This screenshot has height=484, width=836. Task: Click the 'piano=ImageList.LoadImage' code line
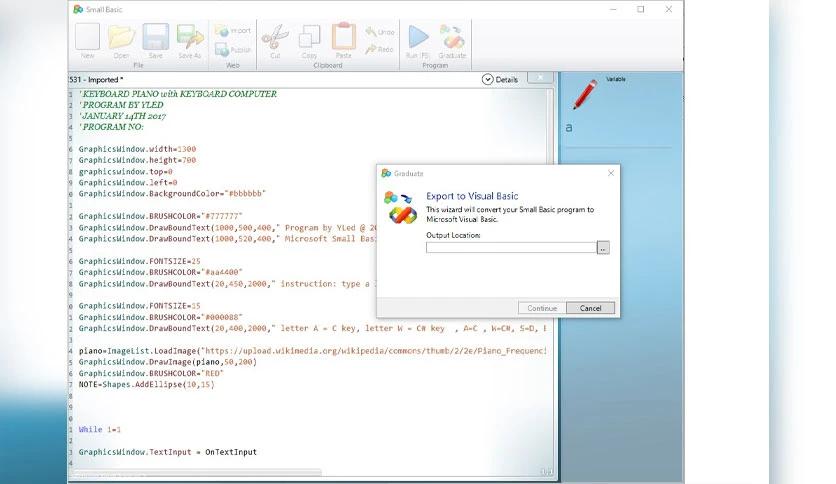pyautogui.click(x=312, y=351)
